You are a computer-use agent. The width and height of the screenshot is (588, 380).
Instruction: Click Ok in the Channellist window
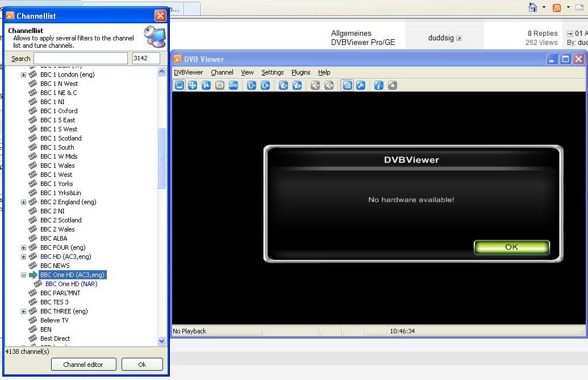pos(142,365)
